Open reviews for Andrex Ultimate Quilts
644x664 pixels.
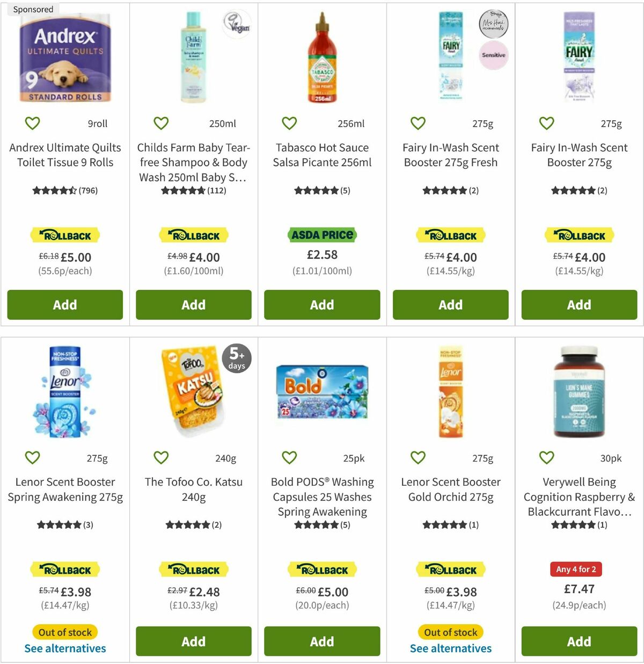[x=64, y=189]
